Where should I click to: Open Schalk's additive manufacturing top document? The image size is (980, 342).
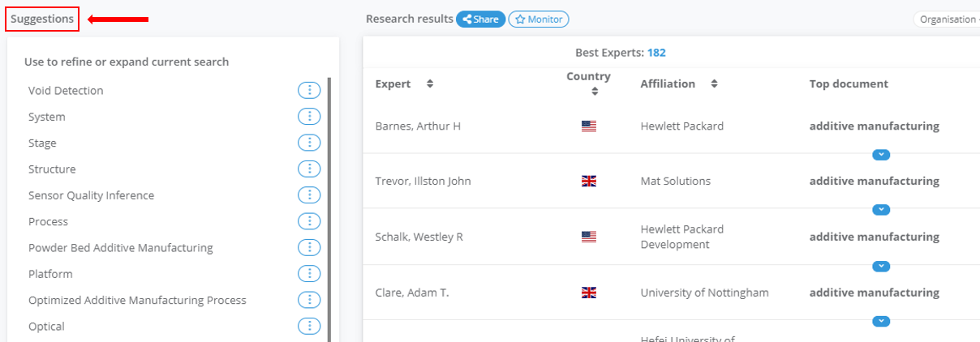click(875, 237)
